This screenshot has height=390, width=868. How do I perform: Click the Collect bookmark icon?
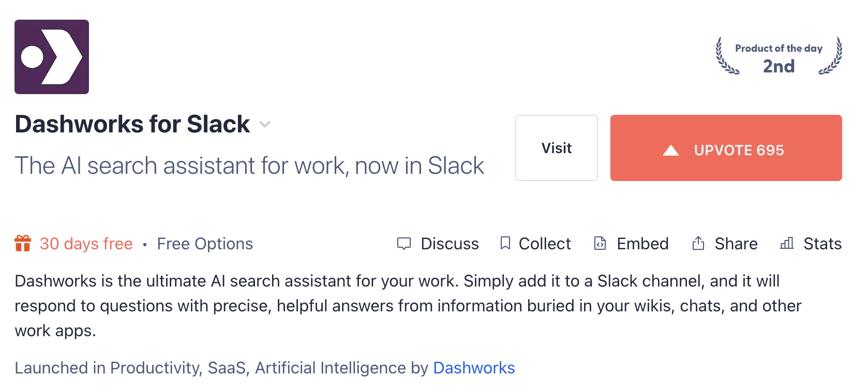[x=505, y=243]
